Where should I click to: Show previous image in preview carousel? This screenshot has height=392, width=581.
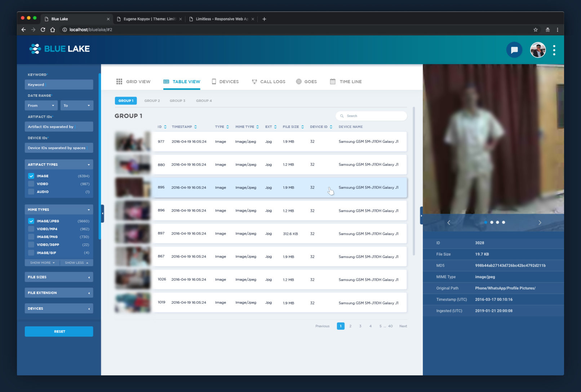pos(449,223)
